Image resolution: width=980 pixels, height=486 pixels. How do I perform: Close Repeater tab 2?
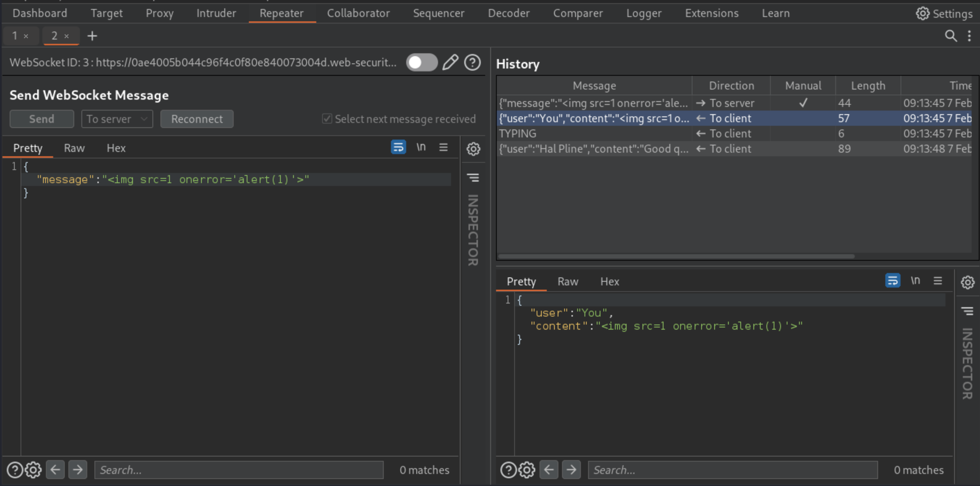[x=66, y=36]
